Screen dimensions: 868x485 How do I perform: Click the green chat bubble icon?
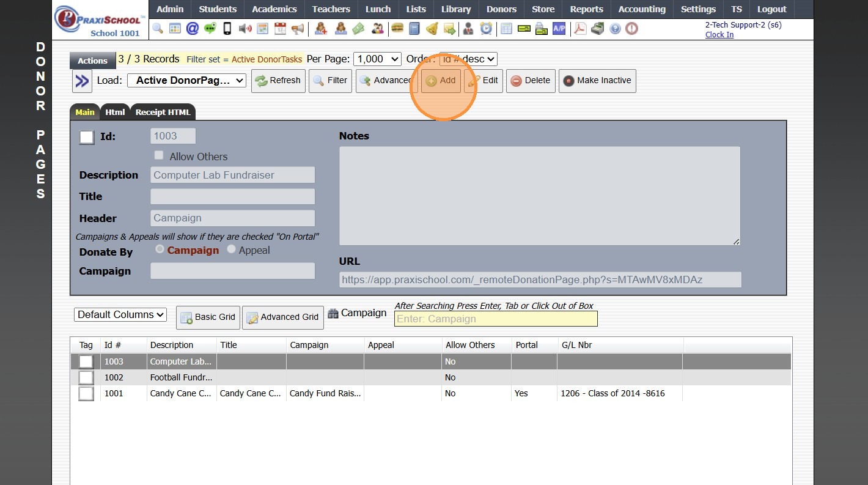[x=210, y=28]
